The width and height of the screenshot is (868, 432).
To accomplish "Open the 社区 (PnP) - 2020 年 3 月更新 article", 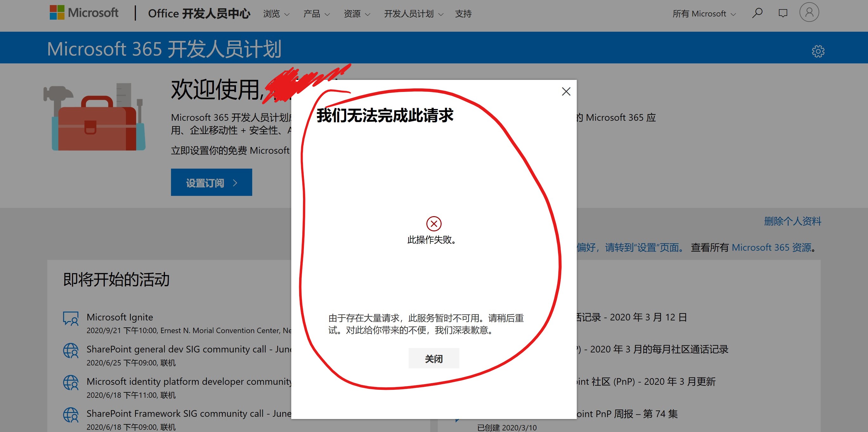I will tap(646, 382).
